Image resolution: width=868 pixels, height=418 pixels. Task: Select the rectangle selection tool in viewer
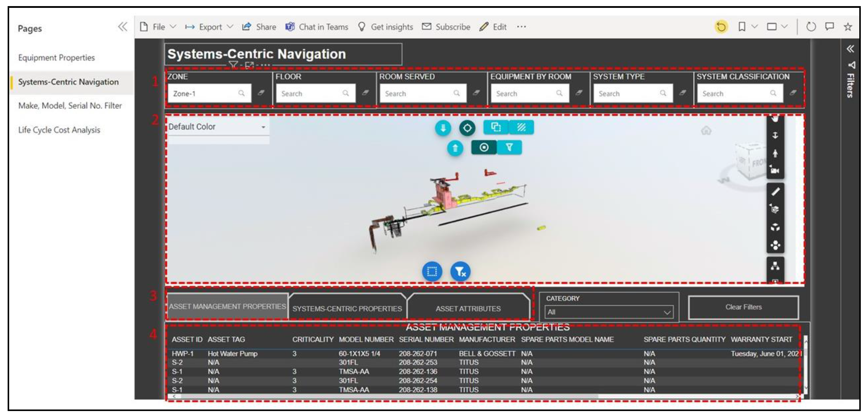(432, 271)
